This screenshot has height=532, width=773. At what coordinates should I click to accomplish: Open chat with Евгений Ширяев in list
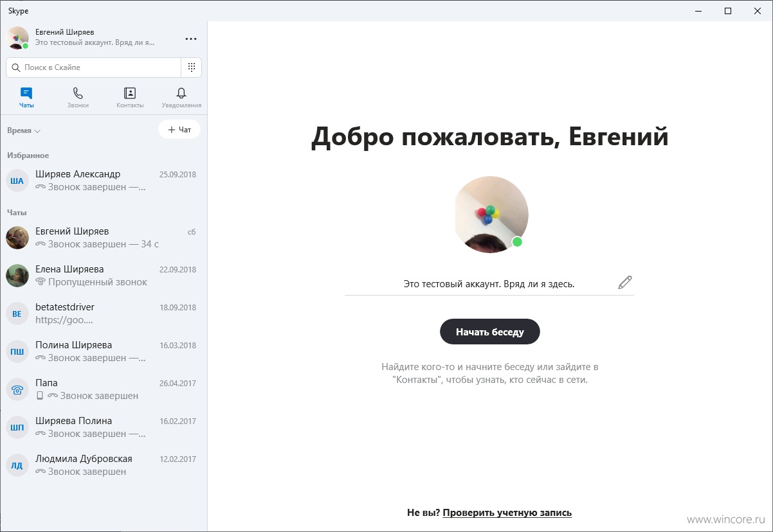tap(104, 238)
